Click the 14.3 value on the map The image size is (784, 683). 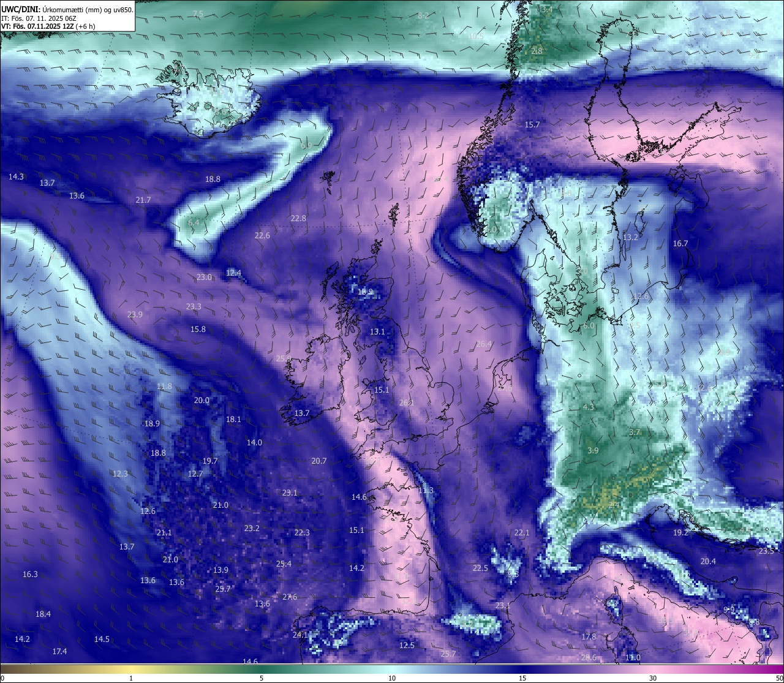16,176
